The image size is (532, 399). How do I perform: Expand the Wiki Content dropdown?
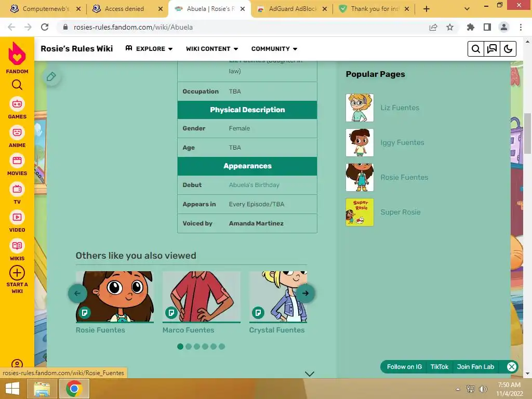pos(212,49)
